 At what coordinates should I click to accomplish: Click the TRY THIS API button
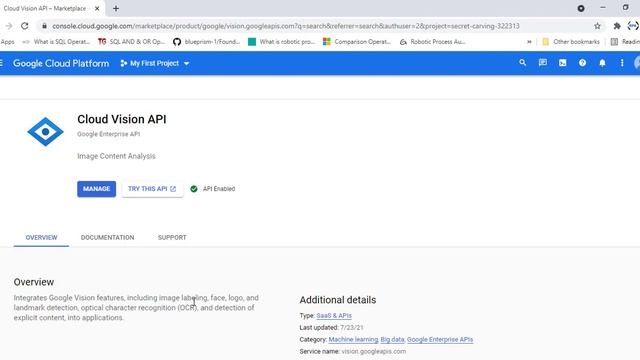(152, 189)
